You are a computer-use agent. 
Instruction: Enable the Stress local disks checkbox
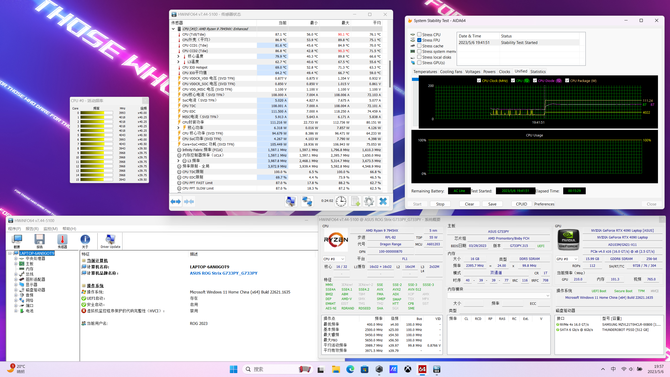(x=419, y=56)
